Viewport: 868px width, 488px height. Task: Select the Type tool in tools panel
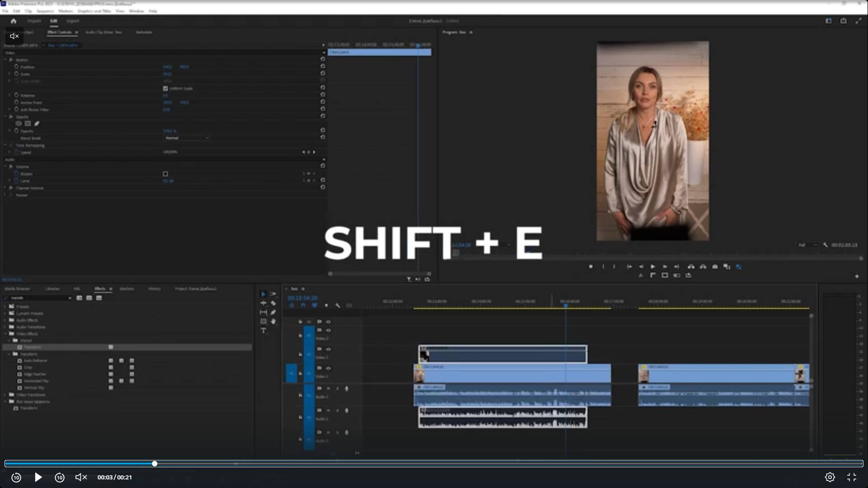(x=264, y=331)
